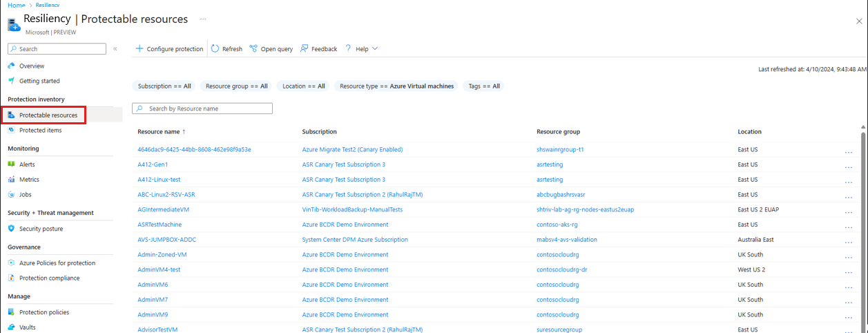Open the Resource group == All filter
The height and width of the screenshot is (333, 868).
(237, 86)
